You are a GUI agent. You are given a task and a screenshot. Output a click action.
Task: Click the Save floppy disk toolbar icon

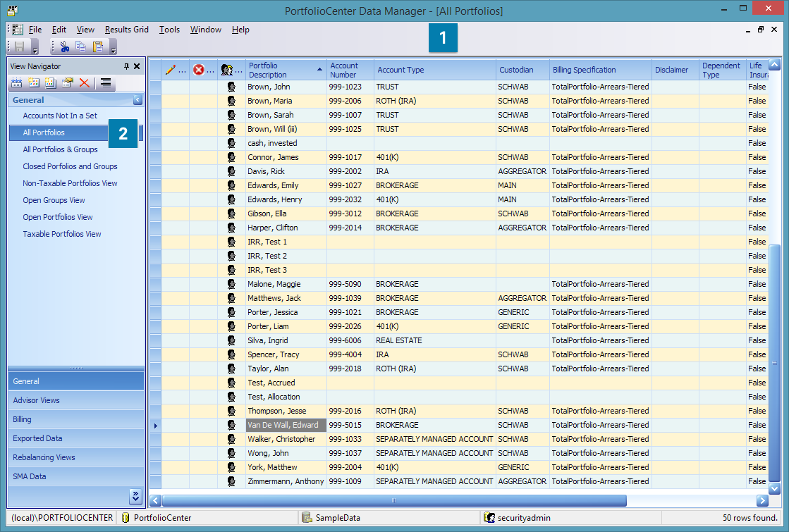click(20, 47)
